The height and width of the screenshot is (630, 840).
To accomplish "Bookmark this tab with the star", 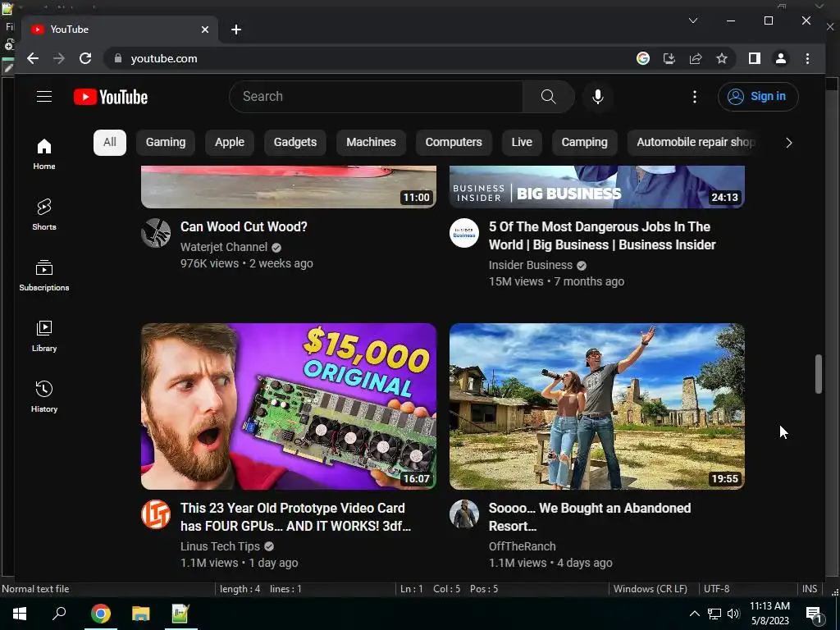I will tap(722, 58).
